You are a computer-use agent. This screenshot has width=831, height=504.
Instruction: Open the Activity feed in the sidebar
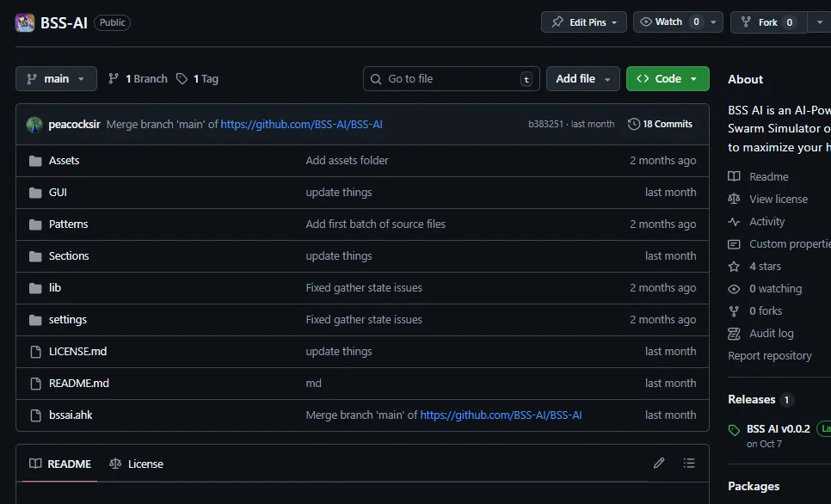(x=765, y=221)
